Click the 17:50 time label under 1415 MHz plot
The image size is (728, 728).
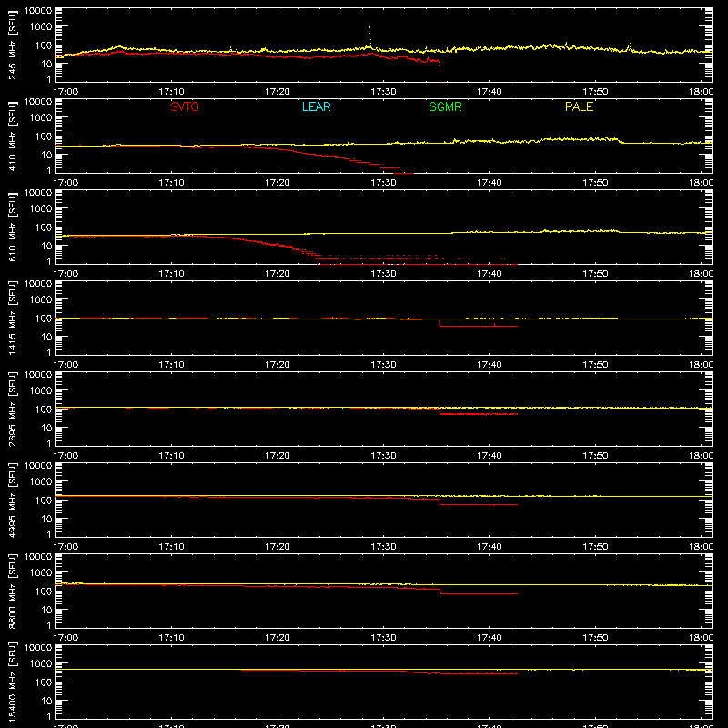(x=595, y=365)
